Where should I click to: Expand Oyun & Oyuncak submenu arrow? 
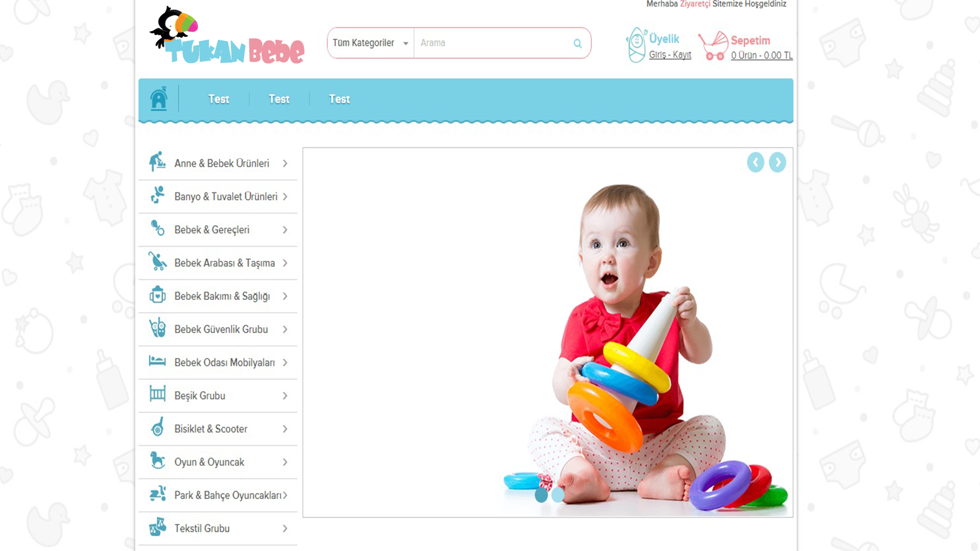285,462
